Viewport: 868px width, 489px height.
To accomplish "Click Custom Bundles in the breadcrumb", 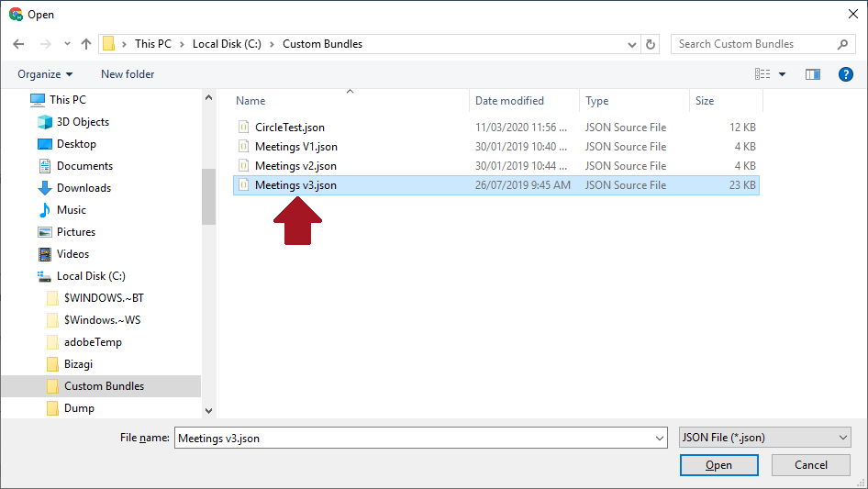I will point(323,44).
